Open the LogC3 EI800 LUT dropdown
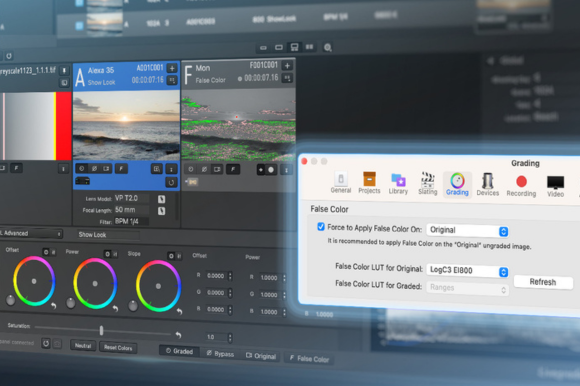Viewport: 580px width, 386px height. [468, 271]
